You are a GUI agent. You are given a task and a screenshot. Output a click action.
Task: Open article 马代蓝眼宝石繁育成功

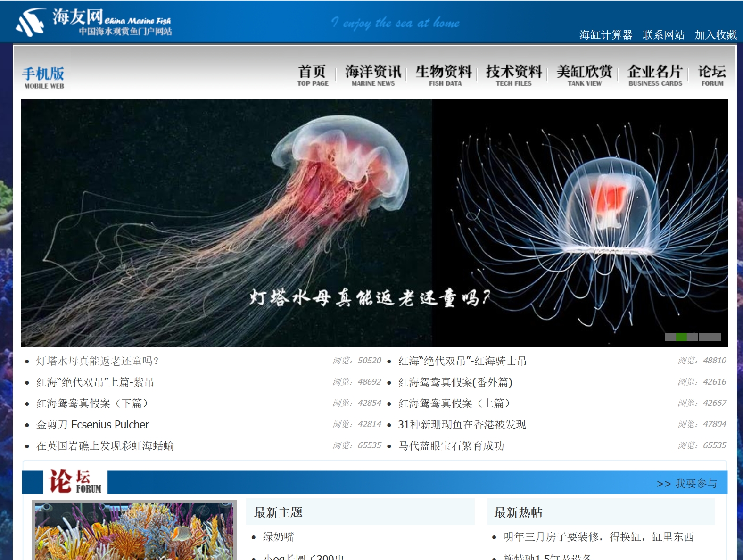pyautogui.click(x=451, y=446)
